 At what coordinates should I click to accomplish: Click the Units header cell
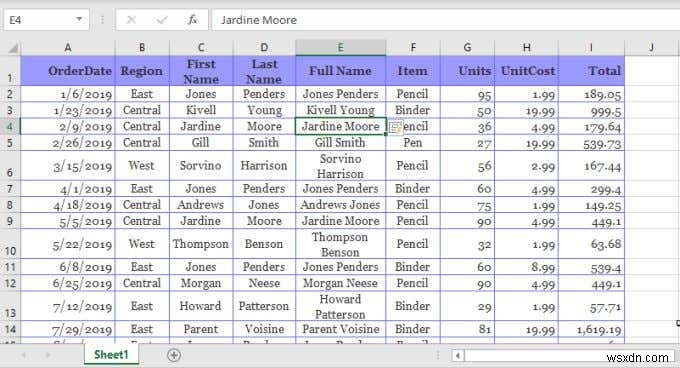tap(467, 71)
